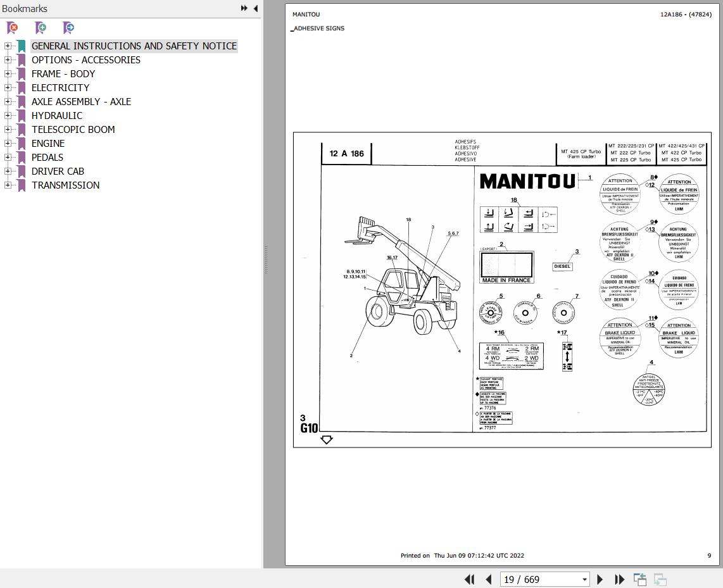This screenshot has height=588, width=723.
Task: Select the TELESCOPIC BOOM bookmark
Action: coord(73,130)
